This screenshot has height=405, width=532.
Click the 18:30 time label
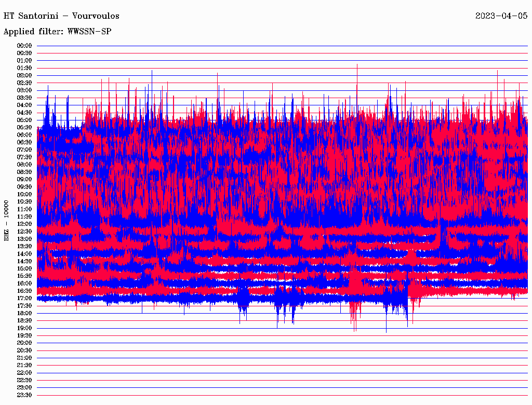pyautogui.click(x=24, y=320)
